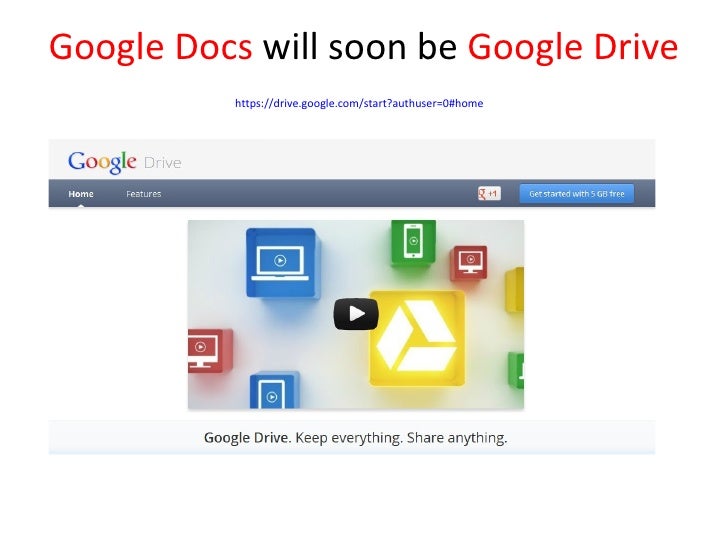Click the 'Google Drive. Keep everything. Share anything.' tagline
Image resolution: width=728 pixels, height=546 pixels.
(x=356, y=438)
